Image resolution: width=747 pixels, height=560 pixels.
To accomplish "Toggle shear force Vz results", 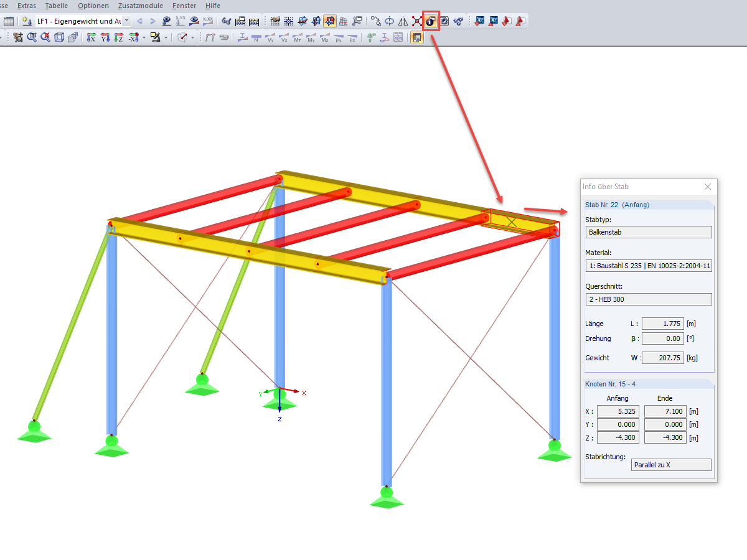I will (284, 37).
